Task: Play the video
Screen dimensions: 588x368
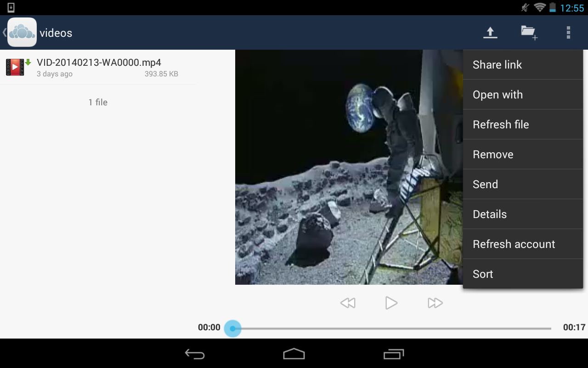Action: 391,303
